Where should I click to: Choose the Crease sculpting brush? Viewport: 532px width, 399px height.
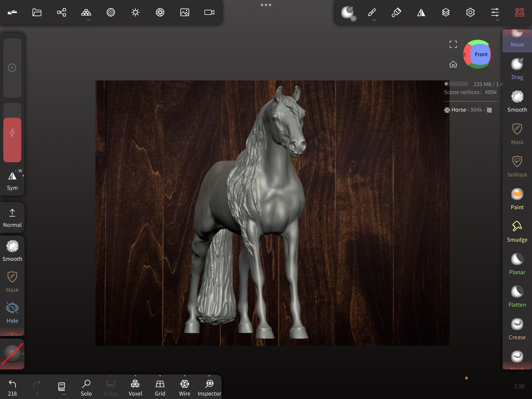pyautogui.click(x=517, y=329)
